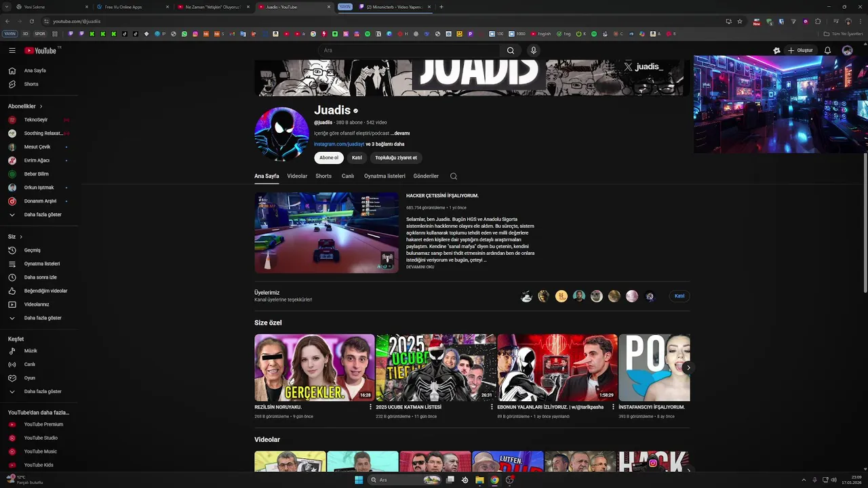The height and width of the screenshot is (488, 868).
Task: Switch to the Gönderiler tab
Action: click(x=426, y=176)
